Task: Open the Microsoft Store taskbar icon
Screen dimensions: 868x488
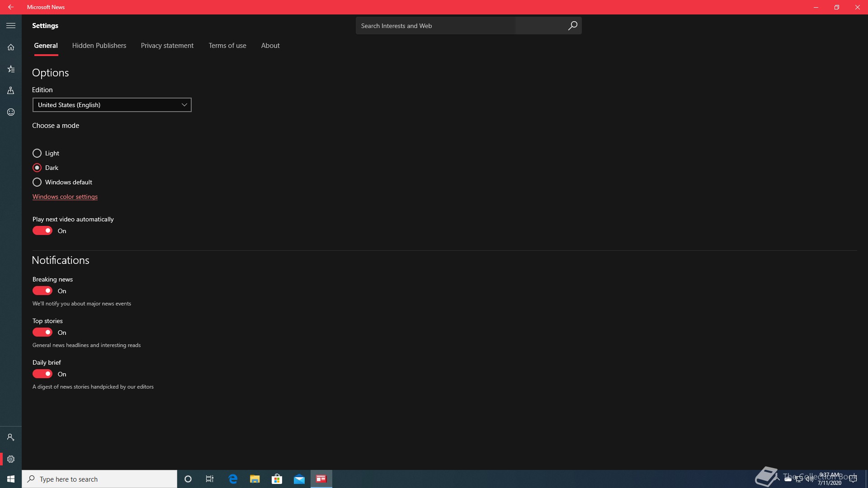Action: click(277, 479)
